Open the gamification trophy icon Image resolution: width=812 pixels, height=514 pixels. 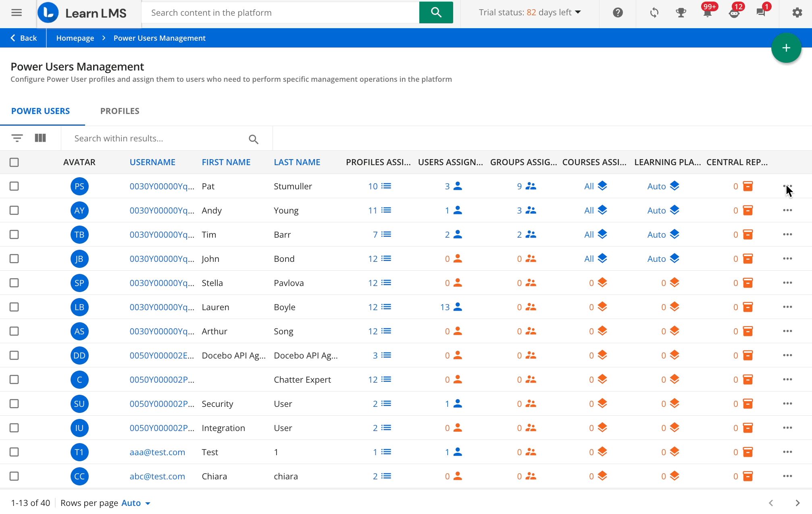(x=681, y=12)
